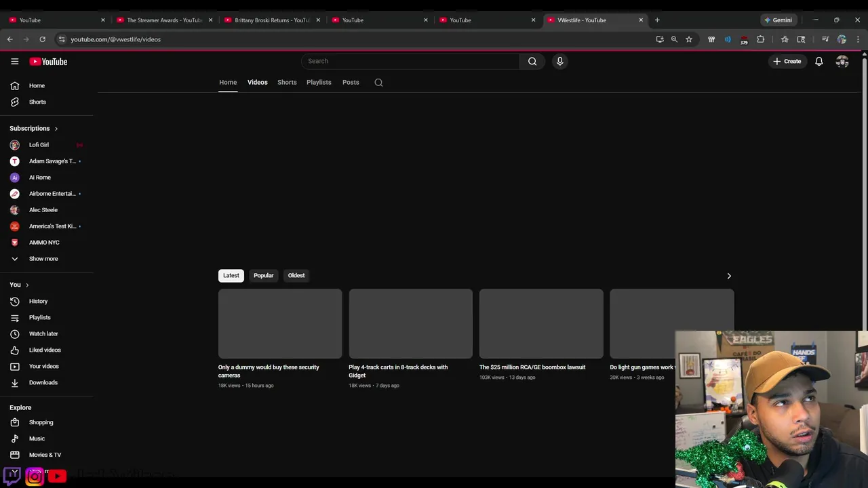Screen dimensions: 868x488
Task: Open Gemini in Chrome
Action: [778, 20]
